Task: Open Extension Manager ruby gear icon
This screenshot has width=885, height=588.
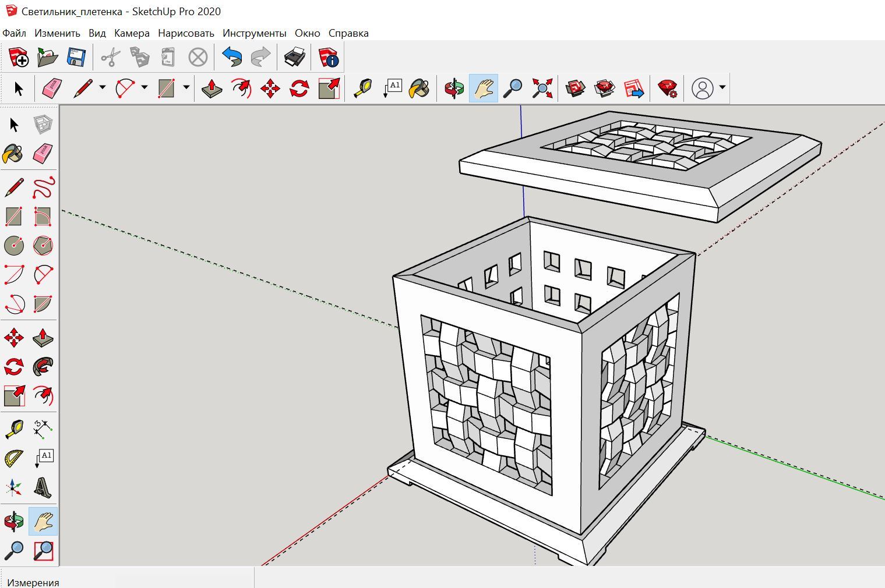Action: 668,88
